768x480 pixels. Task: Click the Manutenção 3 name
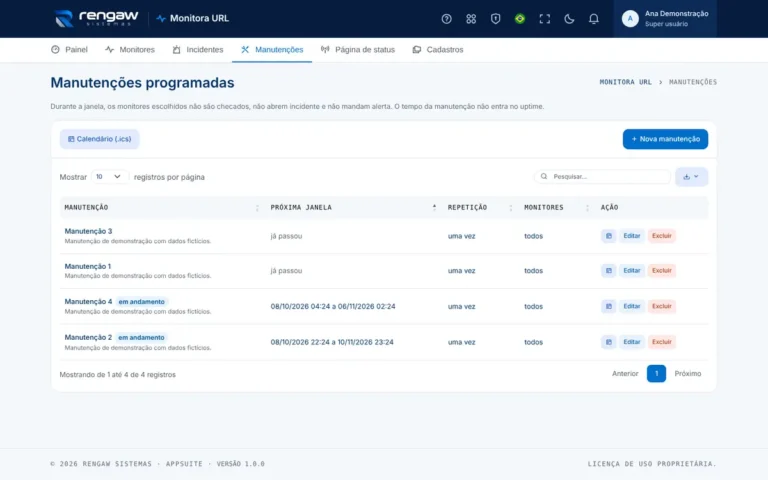tap(88, 231)
